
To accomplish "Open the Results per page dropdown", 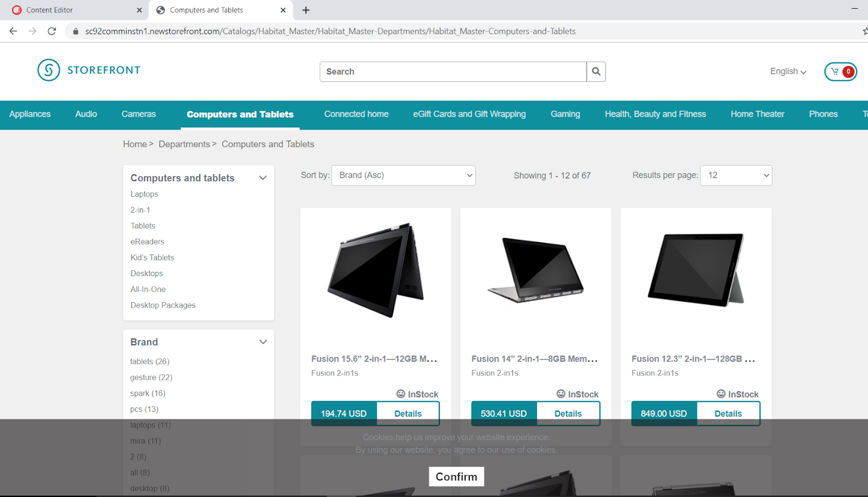I will tap(736, 175).
